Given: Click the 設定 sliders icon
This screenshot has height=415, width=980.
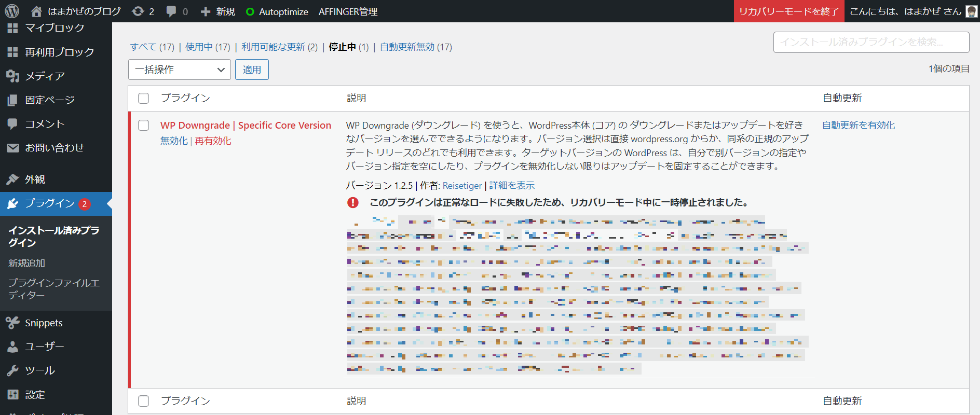Looking at the screenshot, I should [12, 395].
